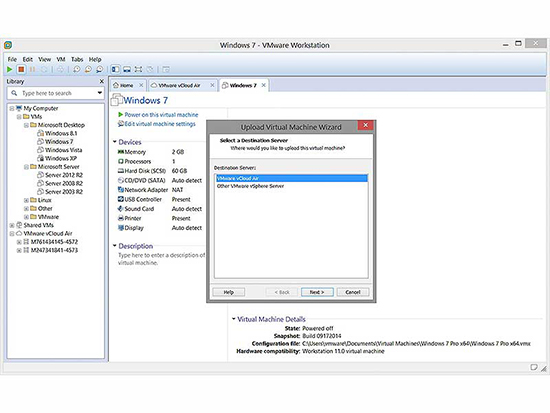
Task: Collapse the Microsoft Desktop folder
Action: click(x=26, y=125)
